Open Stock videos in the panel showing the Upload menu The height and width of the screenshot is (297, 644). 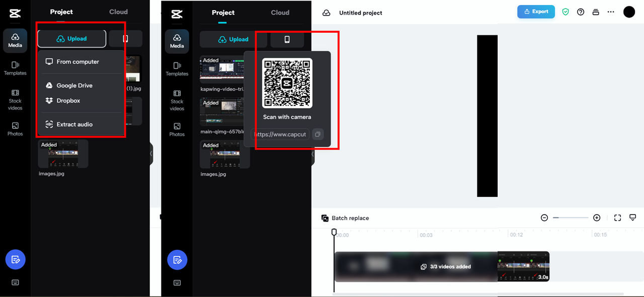pyautogui.click(x=15, y=100)
